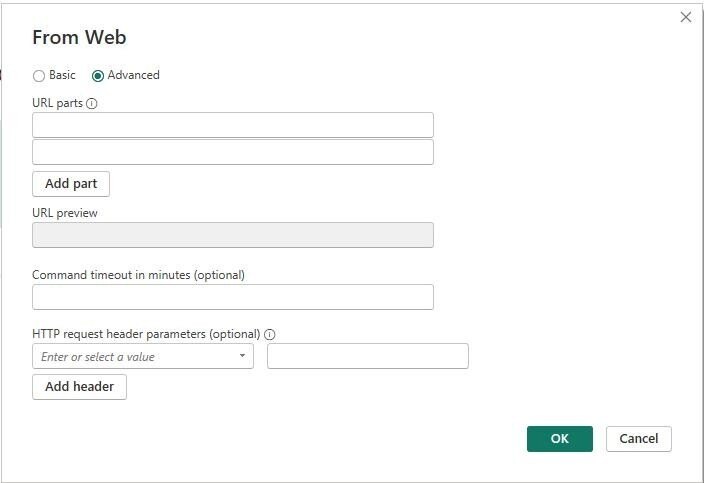The image size is (704, 483).
Task: Expand the header name dropdown arrow
Action: [x=242, y=356]
